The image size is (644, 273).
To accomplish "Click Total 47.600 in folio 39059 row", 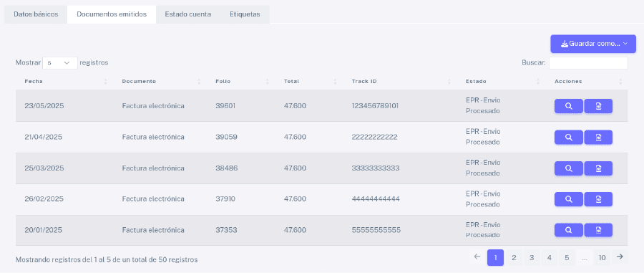I will pos(295,138).
